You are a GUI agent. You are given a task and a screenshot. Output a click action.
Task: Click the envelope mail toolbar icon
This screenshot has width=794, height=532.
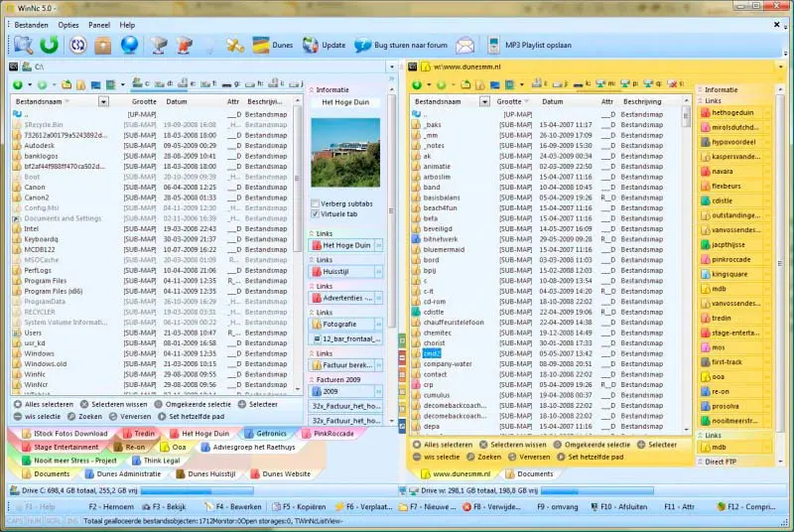464,45
